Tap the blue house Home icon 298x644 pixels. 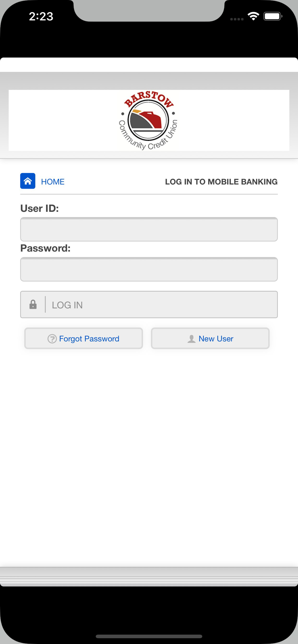point(28,181)
